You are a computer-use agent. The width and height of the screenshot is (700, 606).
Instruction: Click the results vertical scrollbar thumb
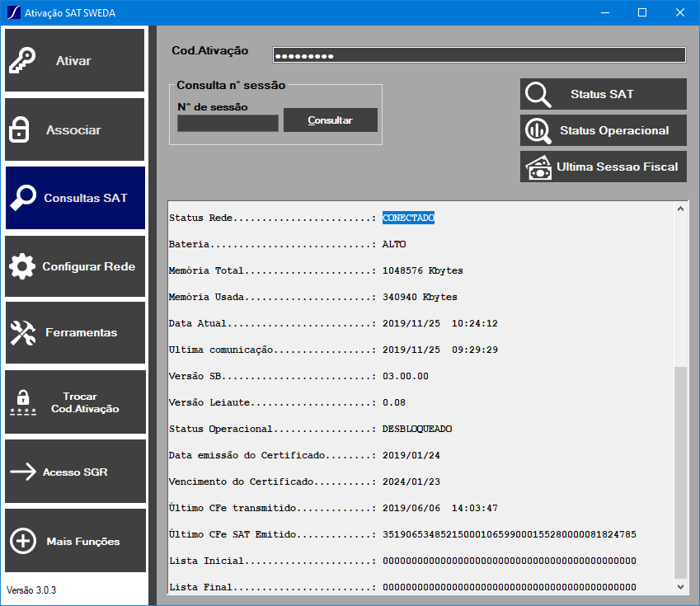pos(680,472)
